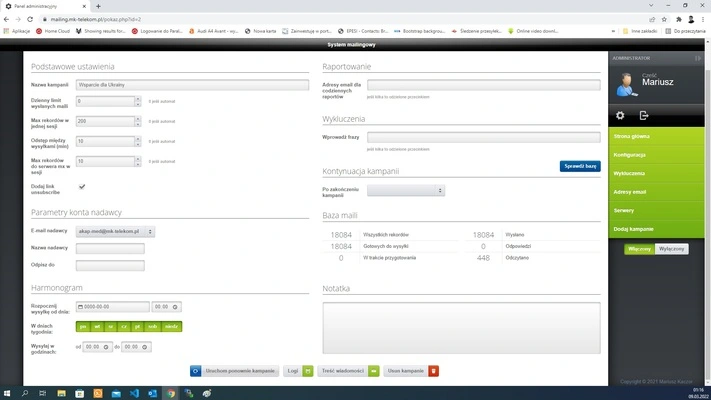Click clock icon in 'od' hour field
The image size is (711, 400).
pyautogui.click(x=106, y=347)
